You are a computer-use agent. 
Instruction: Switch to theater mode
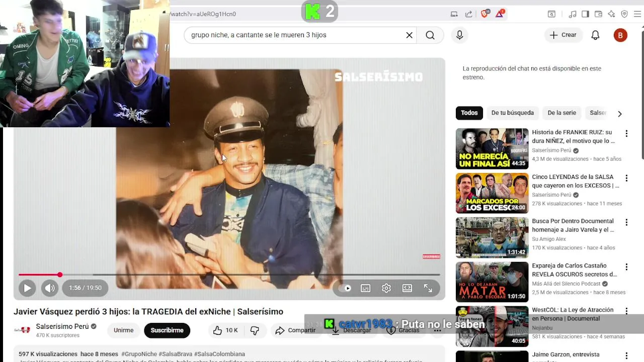407,288
